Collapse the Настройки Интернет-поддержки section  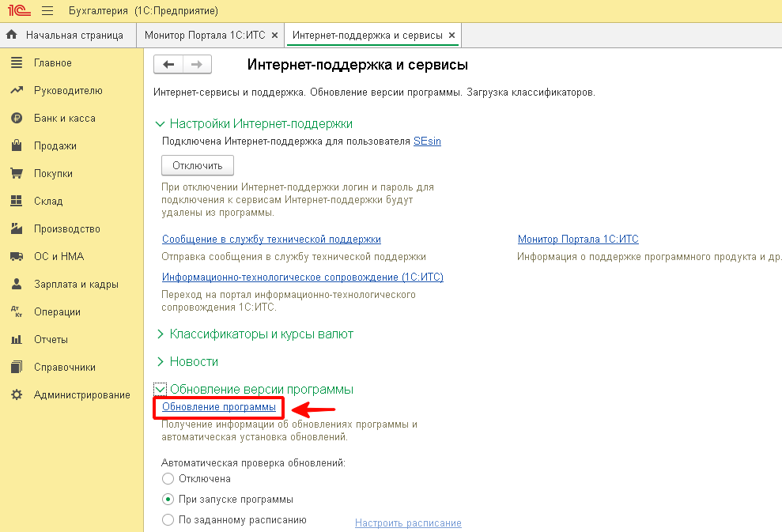(x=160, y=123)
